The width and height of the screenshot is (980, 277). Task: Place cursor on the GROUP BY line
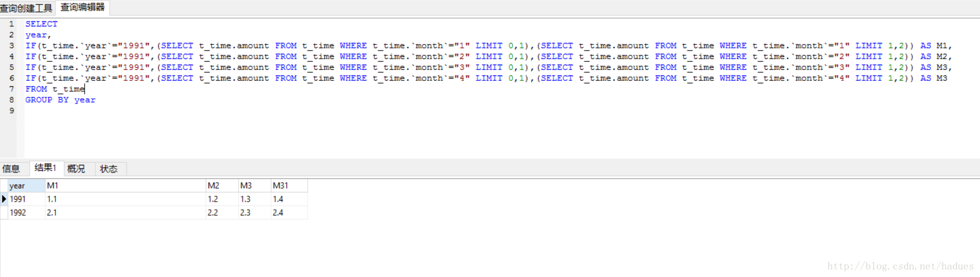coord(61,100)
